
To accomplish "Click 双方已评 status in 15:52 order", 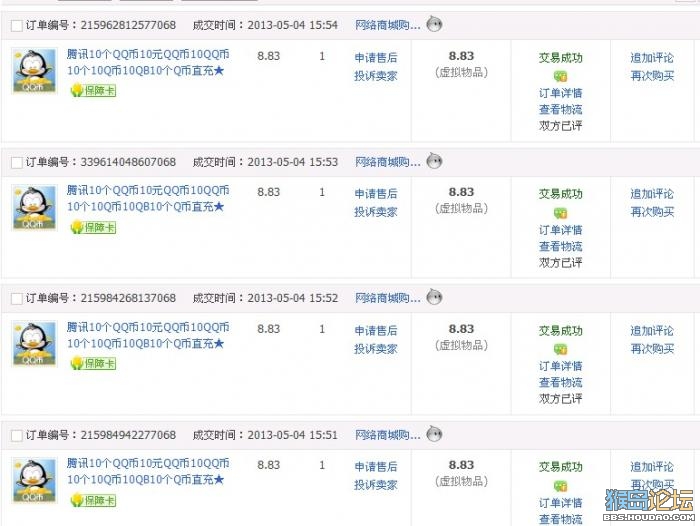I will click(561, 399).
